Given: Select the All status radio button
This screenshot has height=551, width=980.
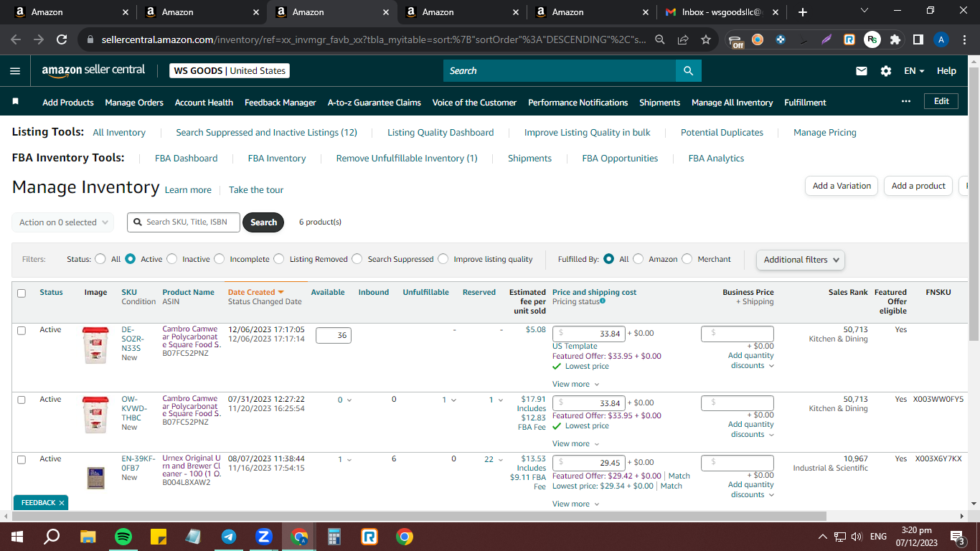Looking at the screenshot, I should pos(100,259).
